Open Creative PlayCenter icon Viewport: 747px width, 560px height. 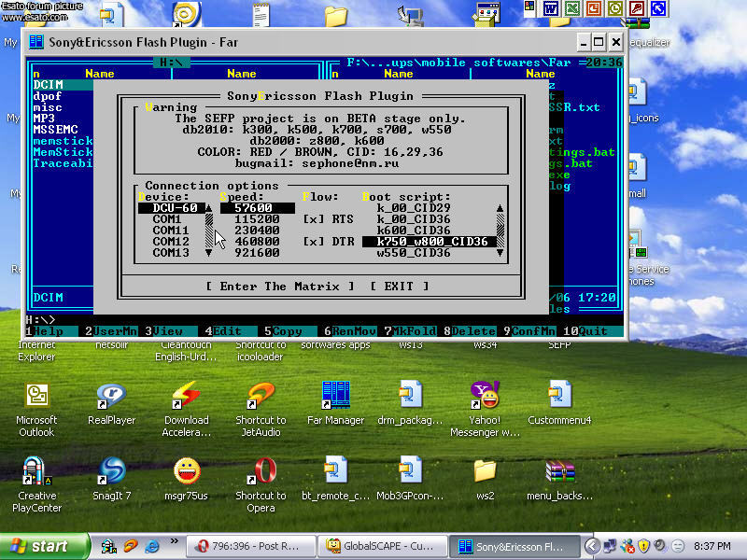point(36,484)
